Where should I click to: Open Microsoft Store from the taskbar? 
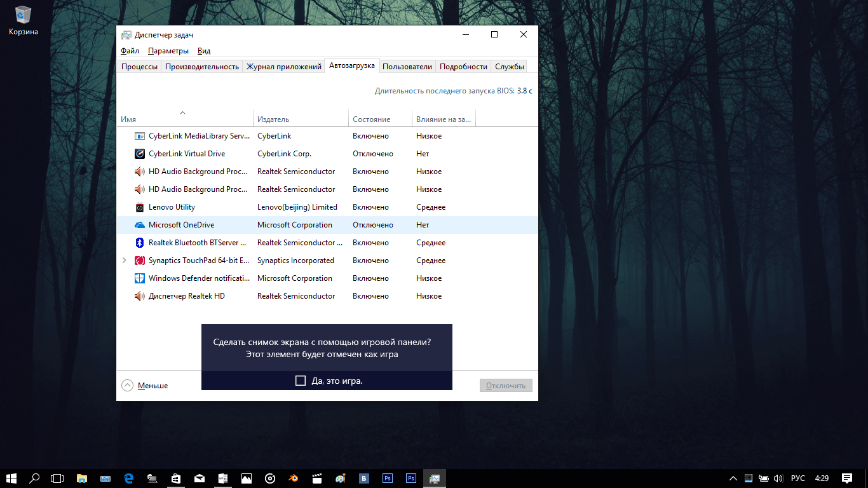tap(176, 478)
